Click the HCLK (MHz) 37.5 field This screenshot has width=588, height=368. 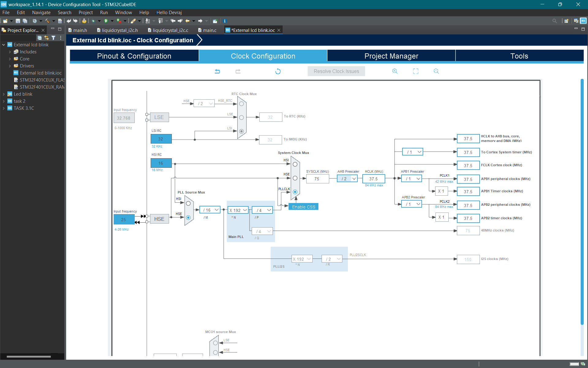click(373, 179)
